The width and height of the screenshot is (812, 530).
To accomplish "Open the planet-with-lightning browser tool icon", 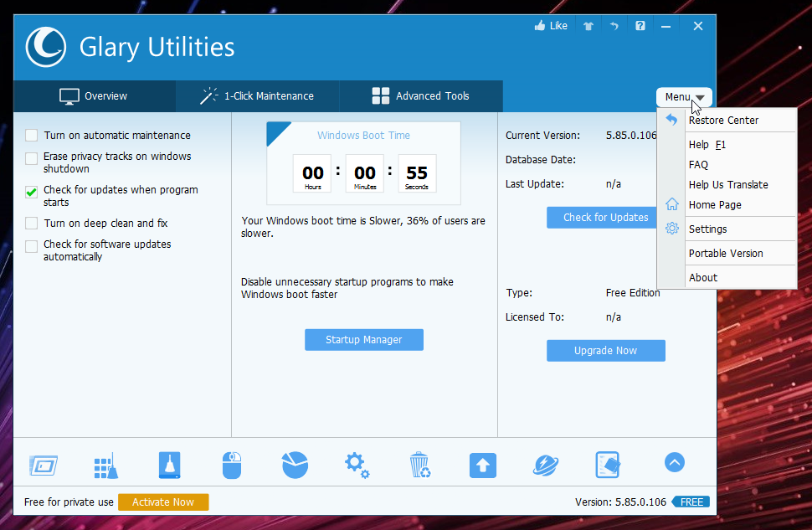I will [545, 465].
